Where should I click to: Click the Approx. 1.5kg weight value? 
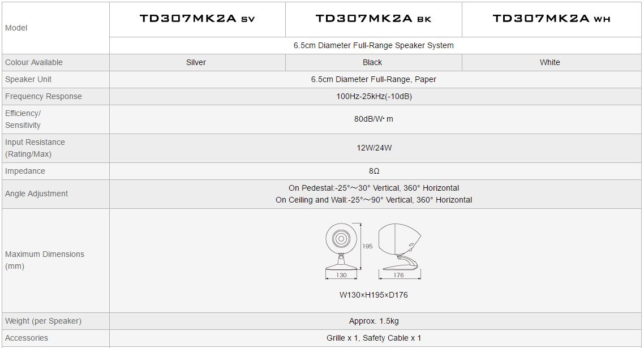pyautogui.click(x=373, y=321)
